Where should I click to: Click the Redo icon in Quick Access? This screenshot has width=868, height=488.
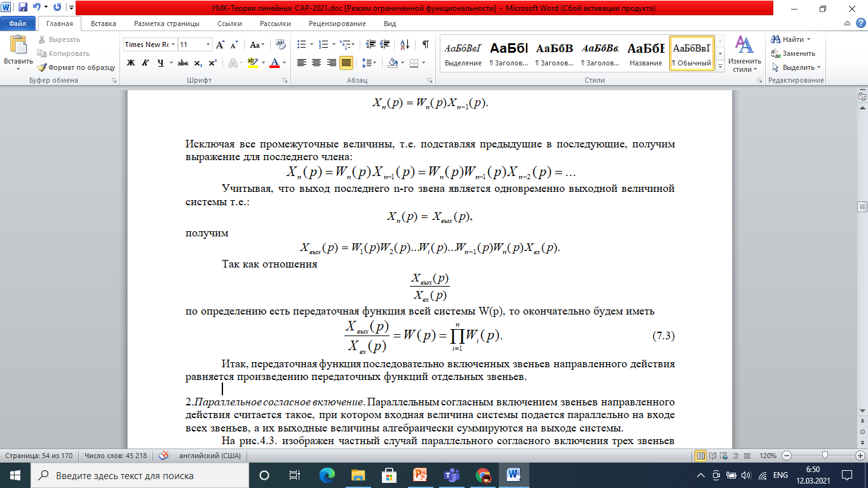(x=58, y=8)
